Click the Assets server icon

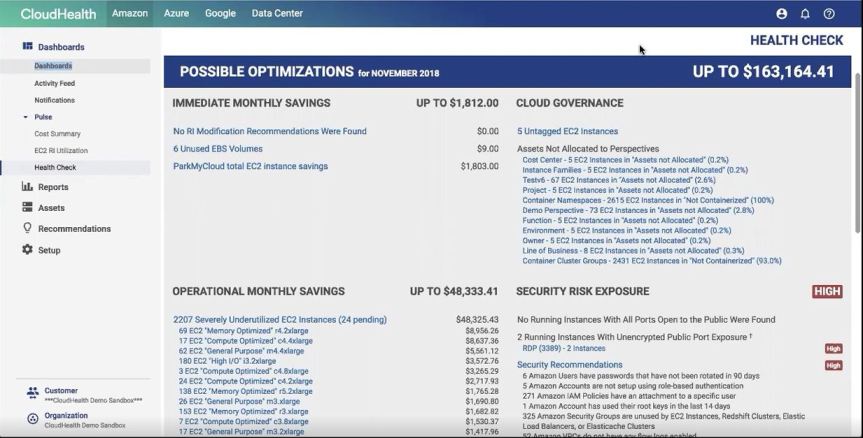[x=28, y=208]
